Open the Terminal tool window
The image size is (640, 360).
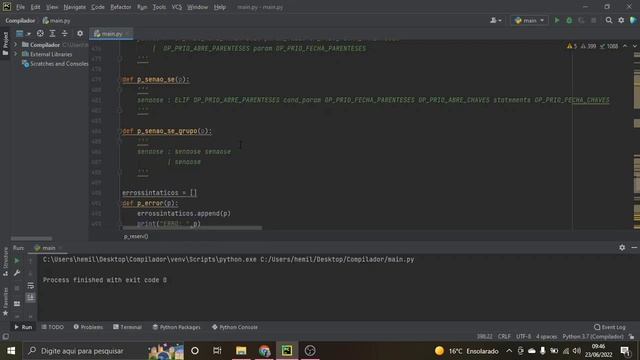click(x=127, y=327)
